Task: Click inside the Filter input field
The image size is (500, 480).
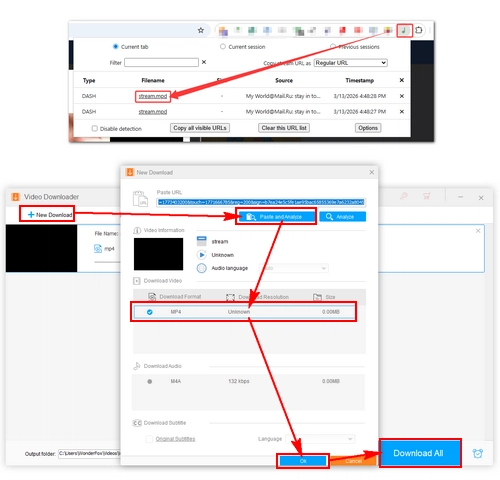Action: click(162, 62)
